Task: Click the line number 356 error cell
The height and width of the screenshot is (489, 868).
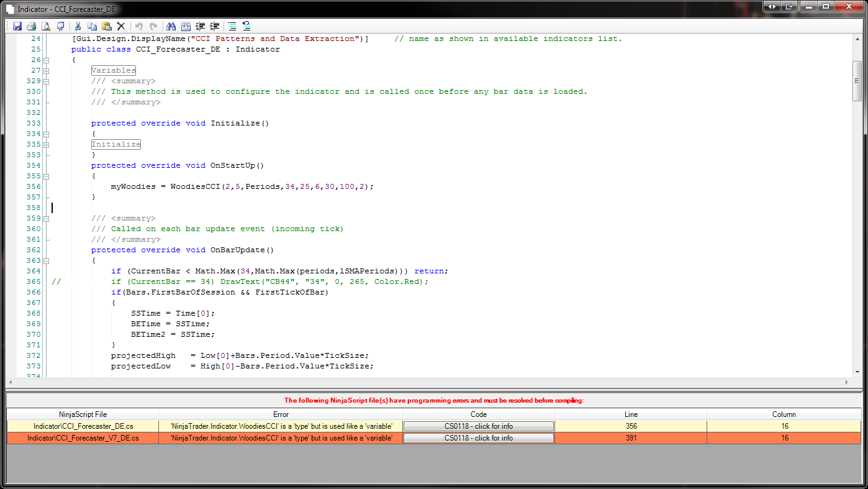Action: point(631,426)
